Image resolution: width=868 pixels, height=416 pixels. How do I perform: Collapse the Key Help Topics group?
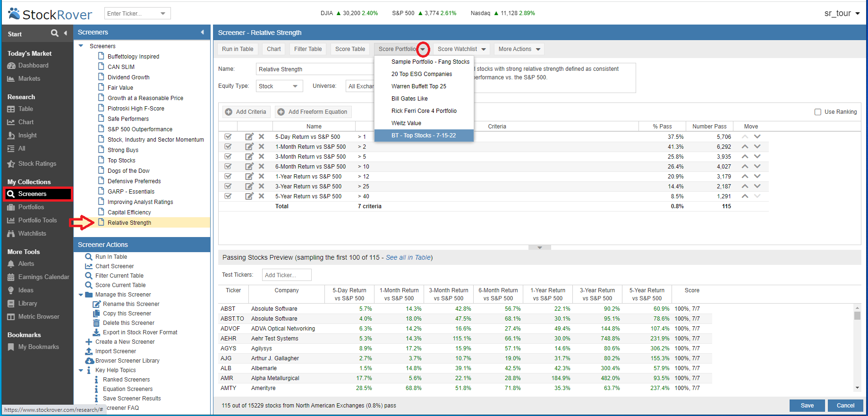click(81, 370)
